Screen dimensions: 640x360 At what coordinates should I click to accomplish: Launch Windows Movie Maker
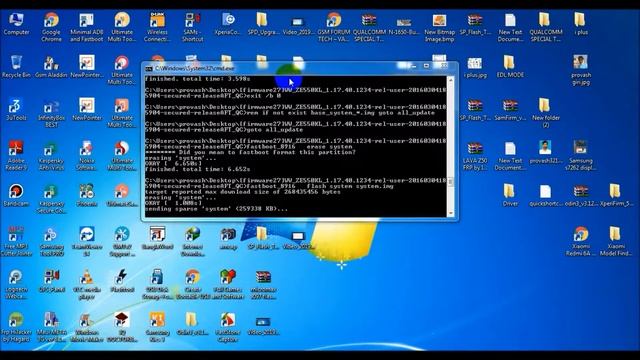coord(87,327)
